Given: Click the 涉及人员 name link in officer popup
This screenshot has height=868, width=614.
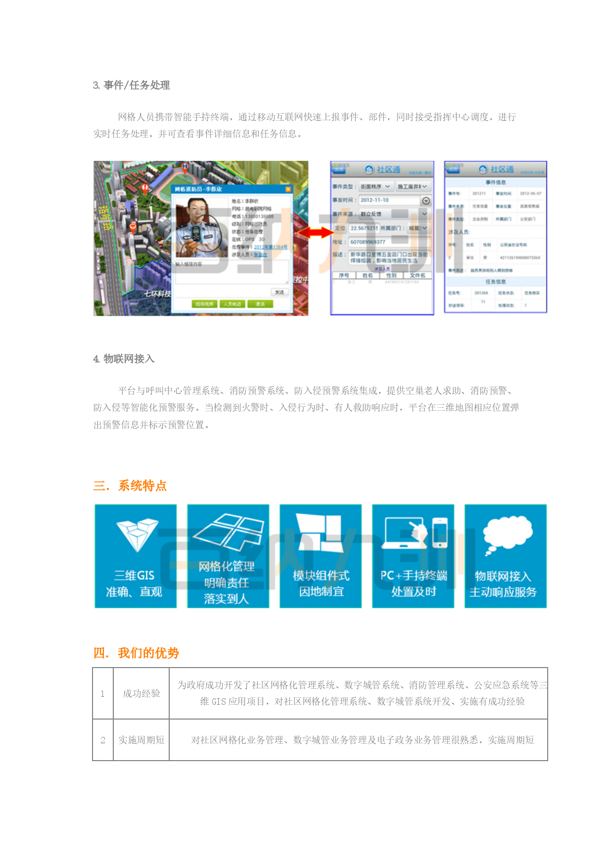Looking at the screenshot, I should pos(261,254).
